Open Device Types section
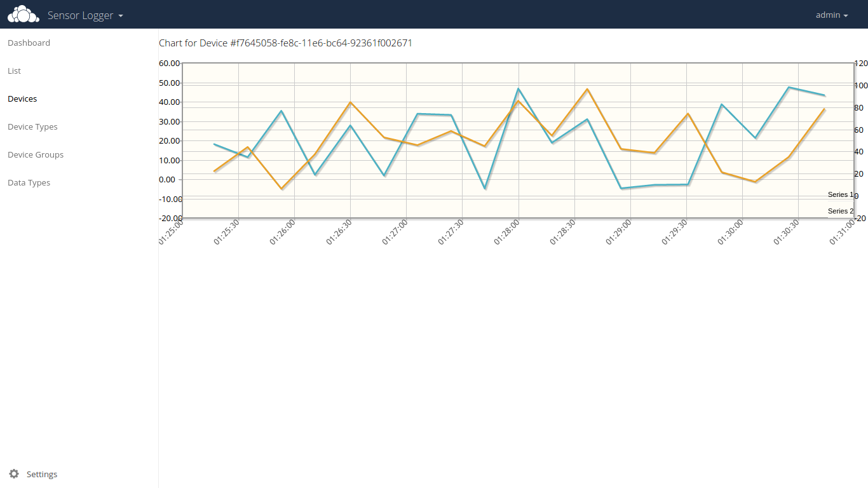The width and height of the screenshot is (868, 488). pyautogui.click(x=32, y=127)
